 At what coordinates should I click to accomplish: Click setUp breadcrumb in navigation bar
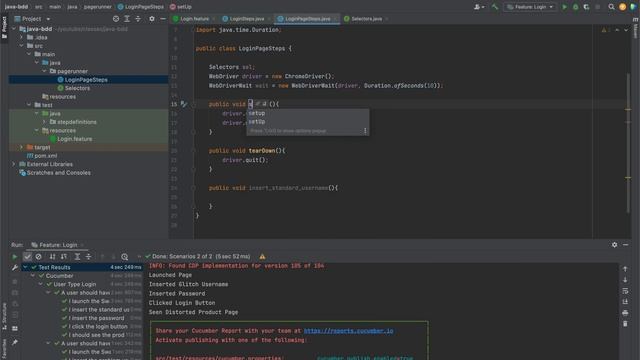180,7
